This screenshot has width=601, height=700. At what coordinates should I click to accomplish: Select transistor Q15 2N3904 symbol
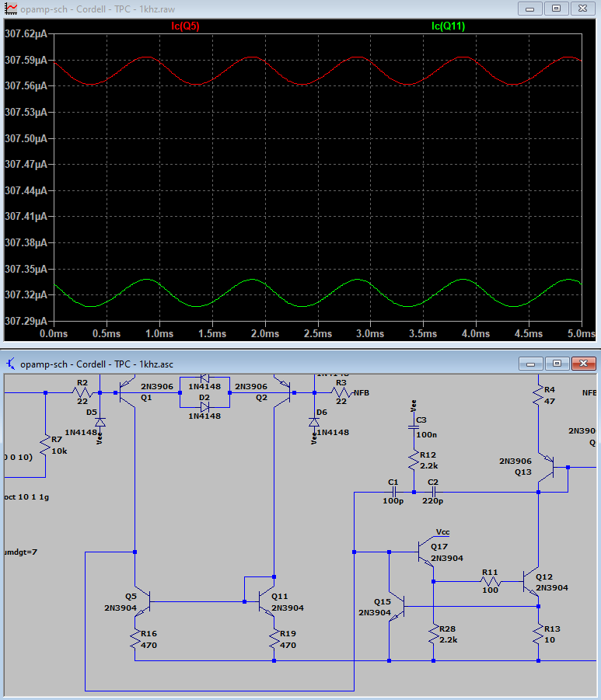[x=397, y=606]
